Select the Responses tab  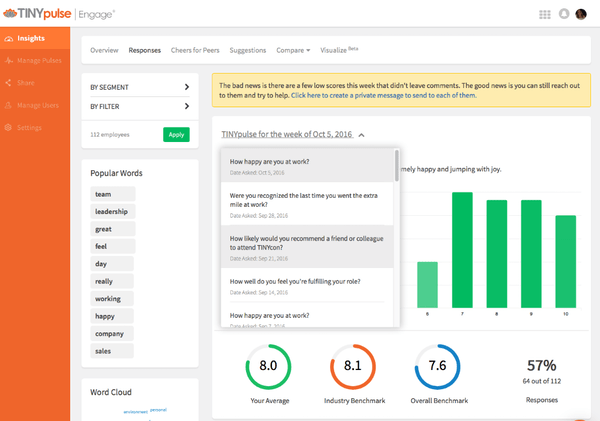pyautogui.click(x=145, y=50)
